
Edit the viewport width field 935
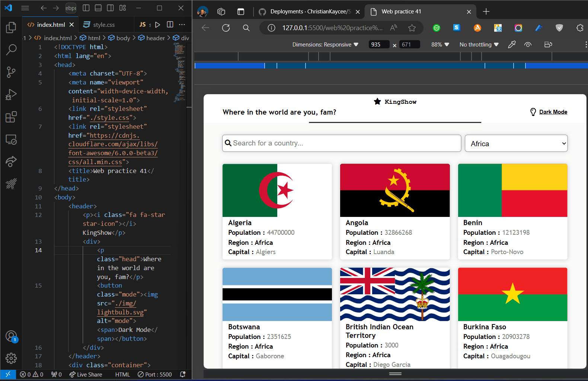pos(378,45)
